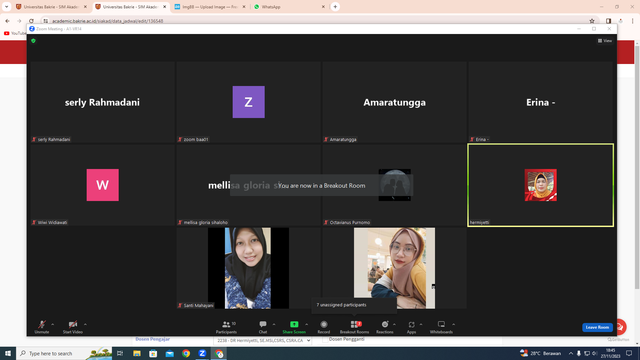This screenshot has width=640, height=360.
Task: Click the taskbar search box
Action: pos(64,353)
